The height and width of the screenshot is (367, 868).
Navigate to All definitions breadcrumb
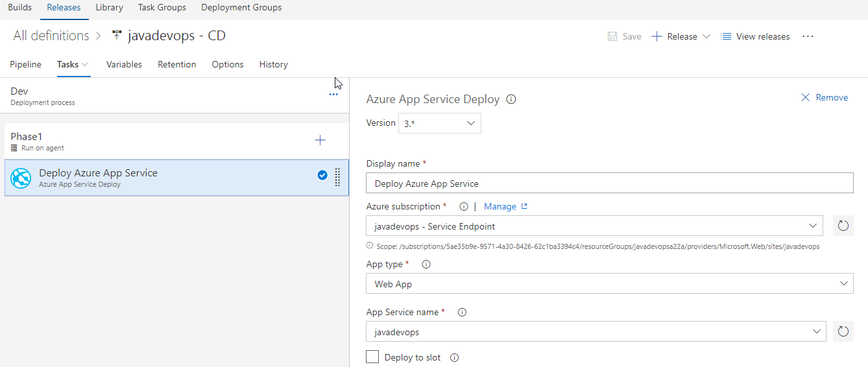pos(51,36)
